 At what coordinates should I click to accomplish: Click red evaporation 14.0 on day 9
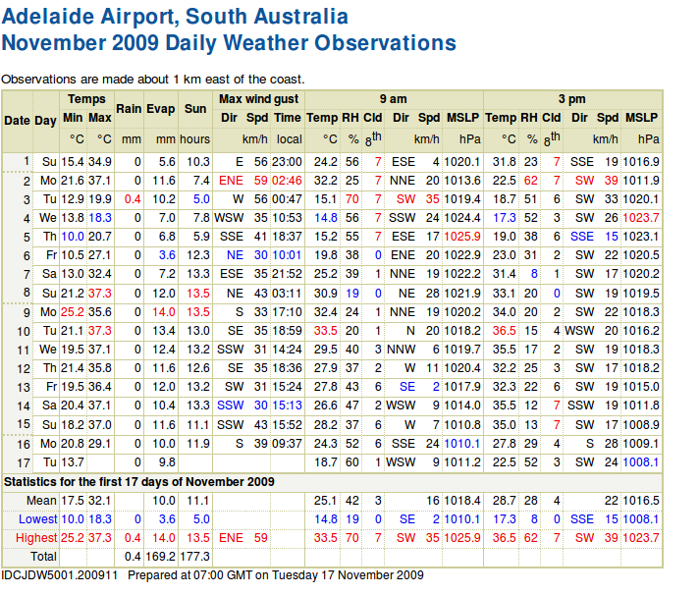[164, 312]
